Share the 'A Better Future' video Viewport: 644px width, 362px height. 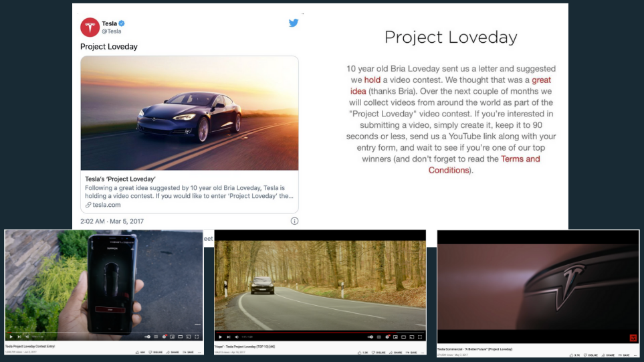(609, 355)
